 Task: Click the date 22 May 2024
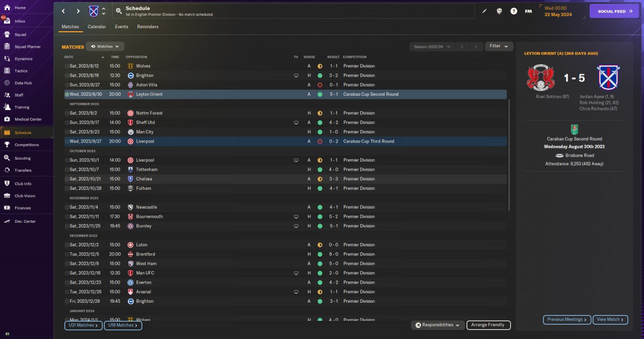click(x=559, y=14)
